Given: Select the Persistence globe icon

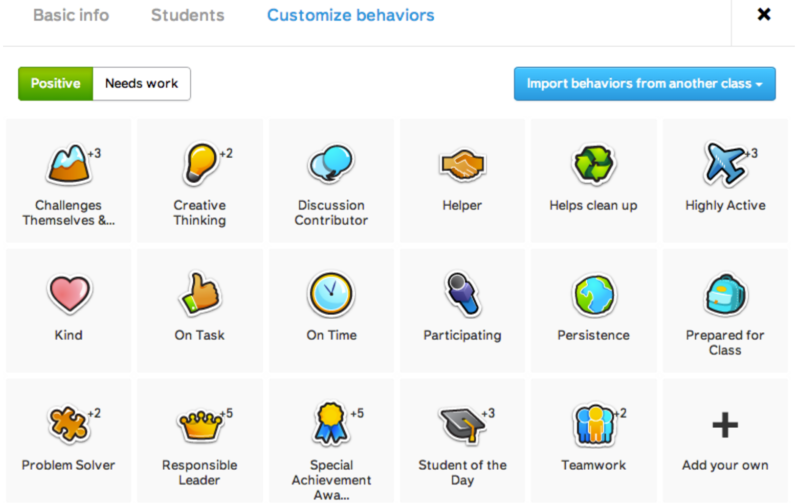Looking at the screenshot, I should 593,295.
